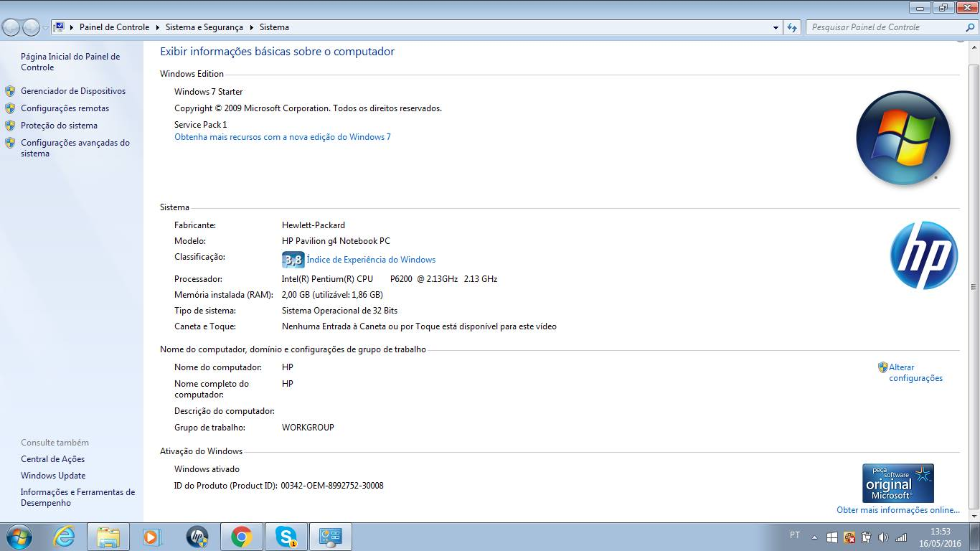Expand arrow after Sistema e Segurança breadcrumb
The image size is (980, 551).
(x=251, y=27)
